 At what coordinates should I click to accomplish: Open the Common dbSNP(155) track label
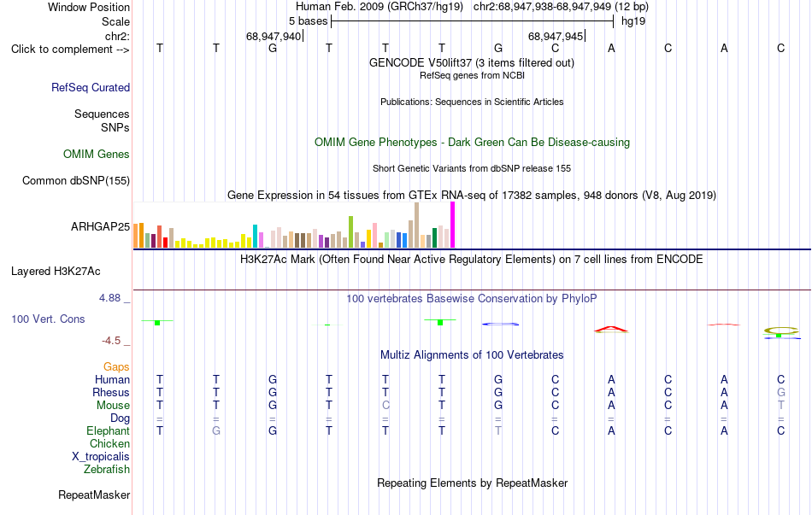75,181
